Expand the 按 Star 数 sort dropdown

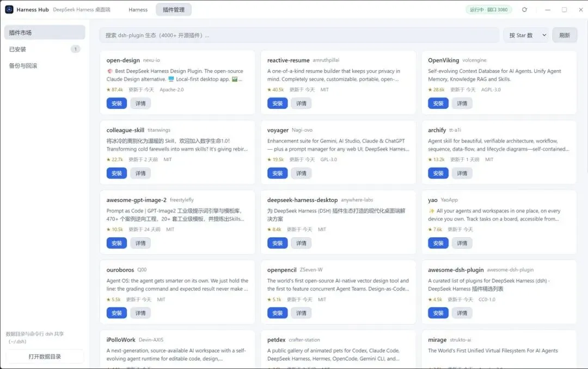coord(526,35)
